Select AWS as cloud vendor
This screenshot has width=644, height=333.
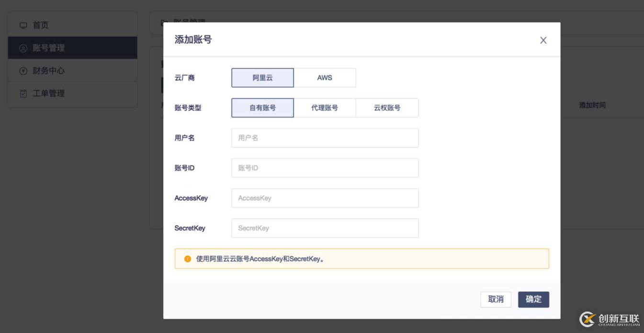[x=325, y=78]
